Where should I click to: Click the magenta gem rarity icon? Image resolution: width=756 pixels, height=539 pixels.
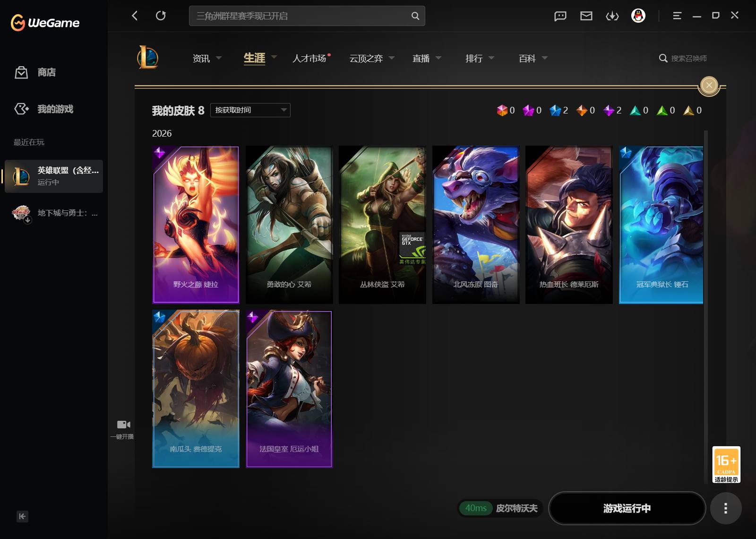[528, 111]
